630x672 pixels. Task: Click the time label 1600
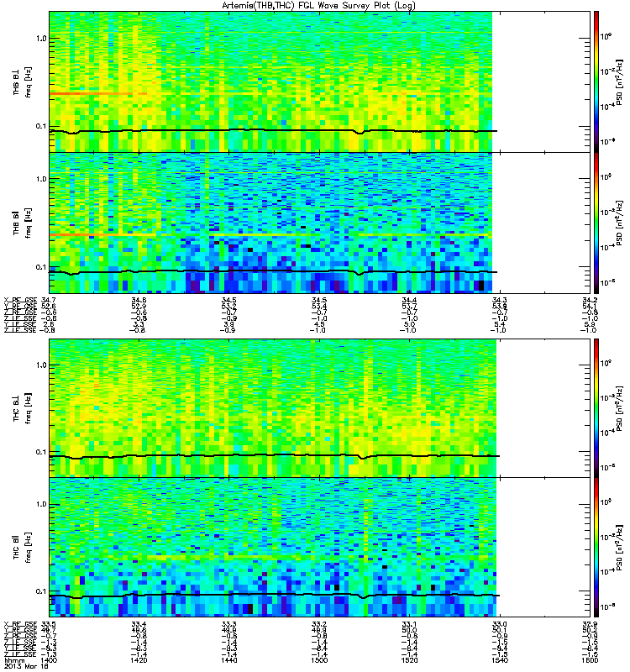[x=590, y=660]
